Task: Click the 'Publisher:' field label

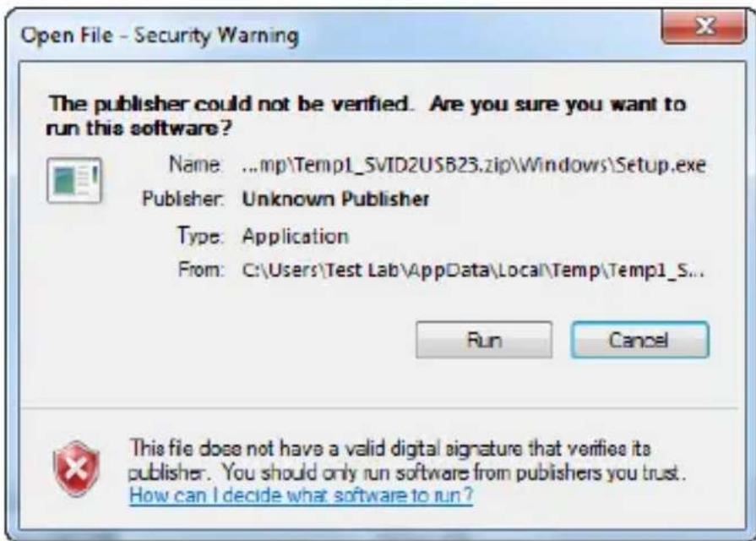Action: coord(182,199)
